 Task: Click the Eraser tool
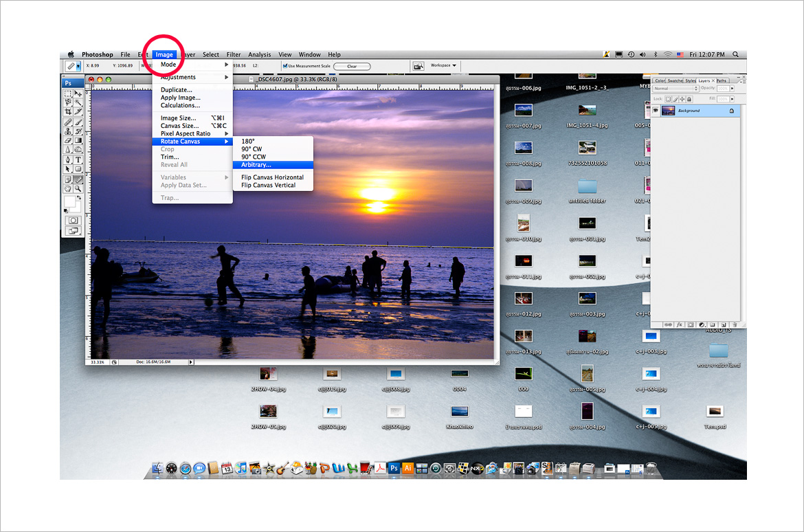pyautogui.click(x=68, y=140)
